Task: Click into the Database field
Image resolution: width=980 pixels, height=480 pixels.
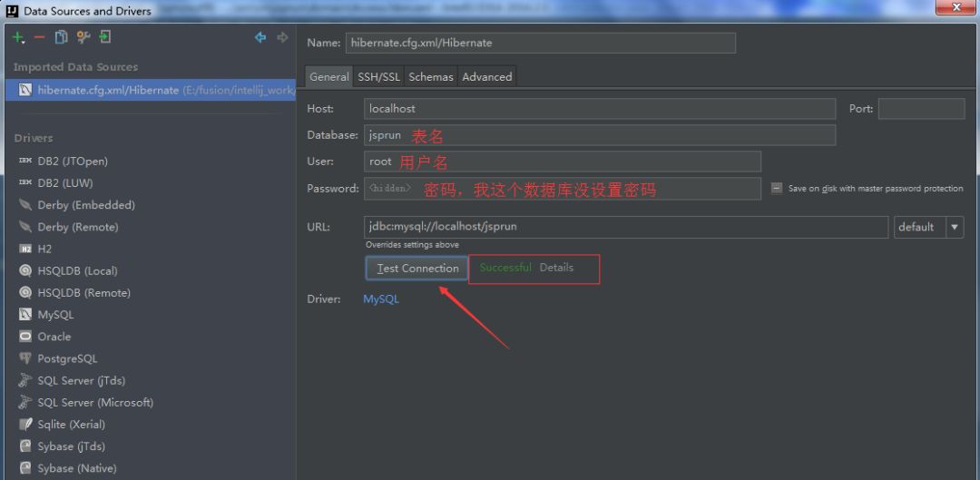Action: [600, 135]
